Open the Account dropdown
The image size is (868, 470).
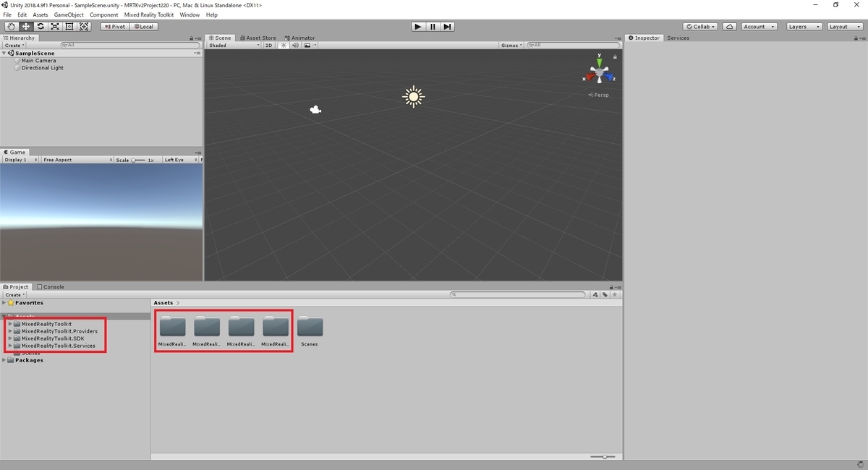click(x=759, y=27)
